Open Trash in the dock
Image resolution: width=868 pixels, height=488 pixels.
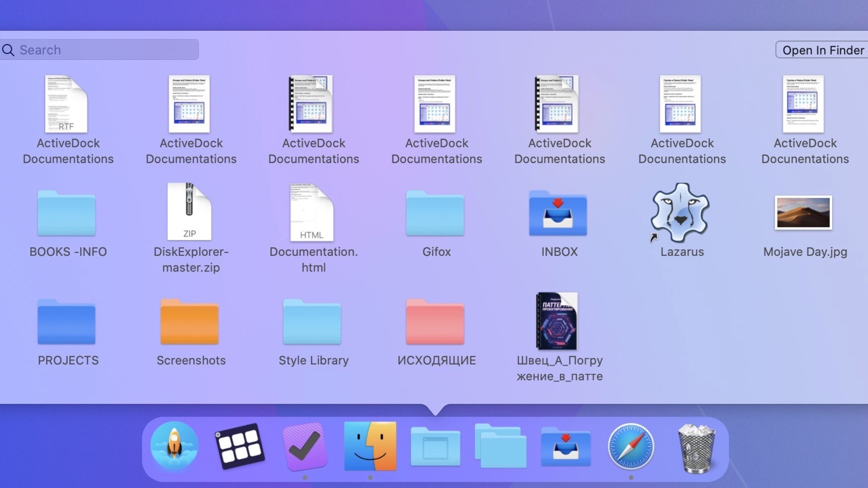pyautogui.click(x=694, y=447)
